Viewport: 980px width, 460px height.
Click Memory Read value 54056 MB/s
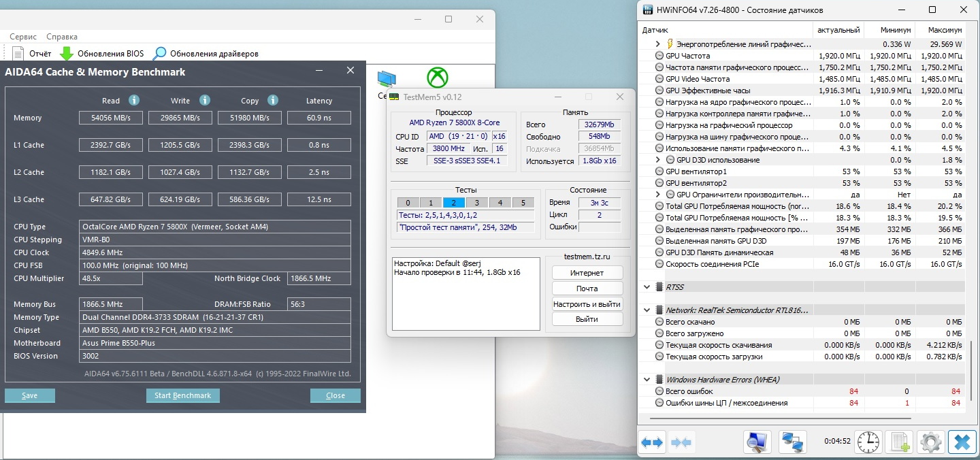(x=111, y=118)
